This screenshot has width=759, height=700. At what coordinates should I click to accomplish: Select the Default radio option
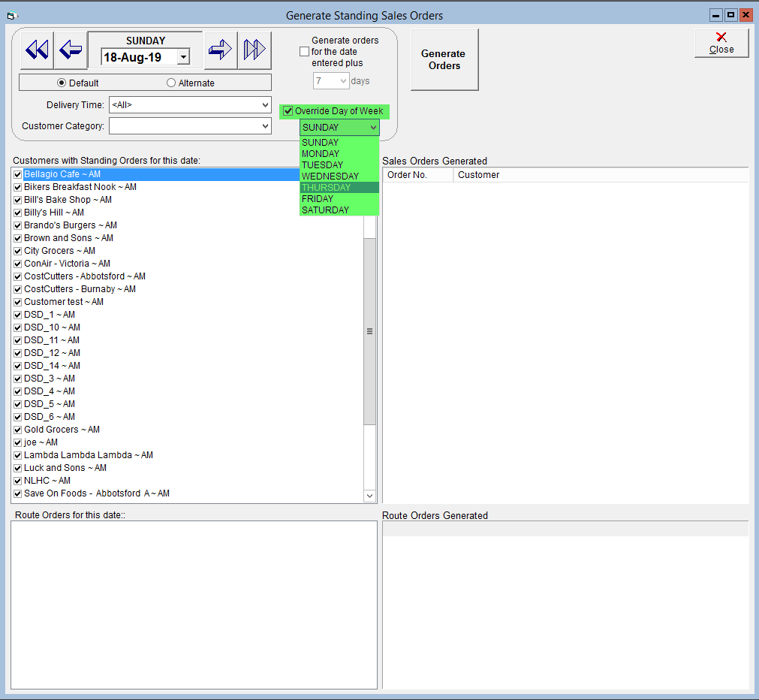78,83
